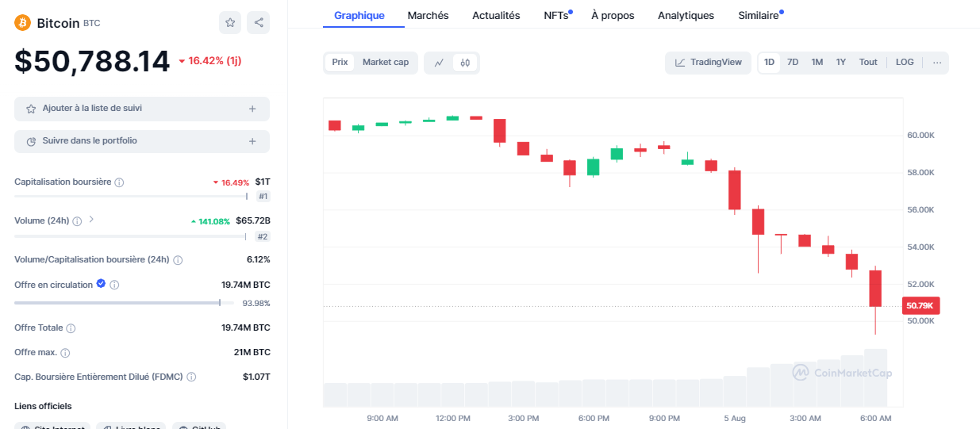Click the #1 market cap rank badge
The height and width of the screenshot is (429, 980).
pyautogui.click(x=263, y=196)
